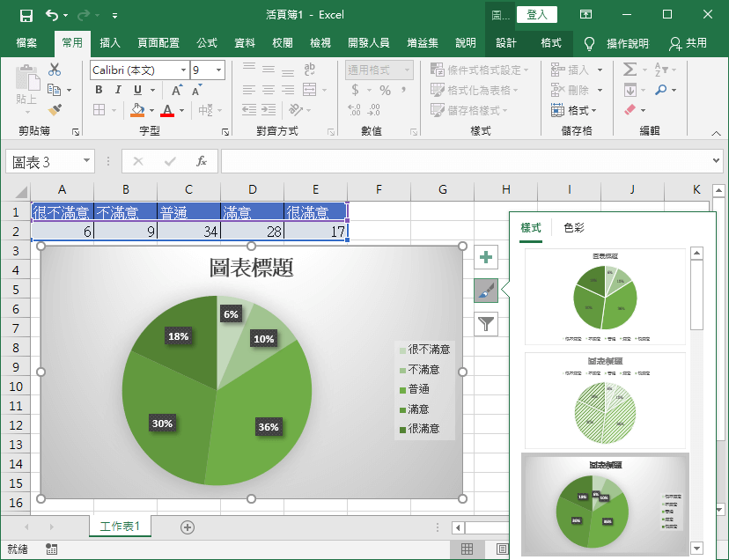Click the Insert cells (插入) button
The image size is (729, 560).
point(570,70)
